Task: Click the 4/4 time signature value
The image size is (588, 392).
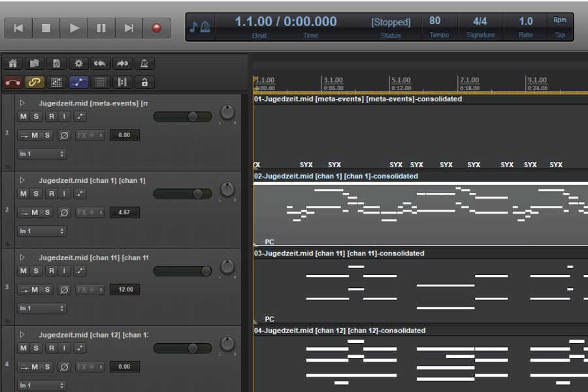Action: click(x=480, y=22)
